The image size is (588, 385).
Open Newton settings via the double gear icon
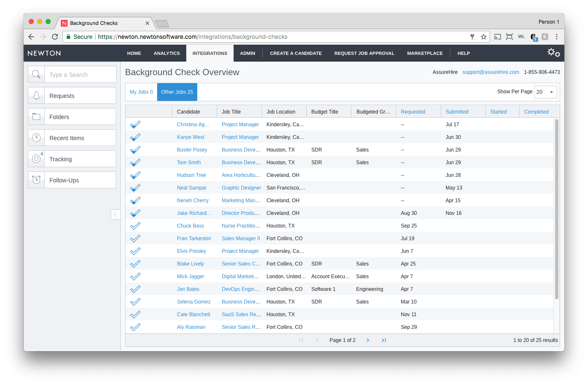pyautogui.click(x=553, y=53)
